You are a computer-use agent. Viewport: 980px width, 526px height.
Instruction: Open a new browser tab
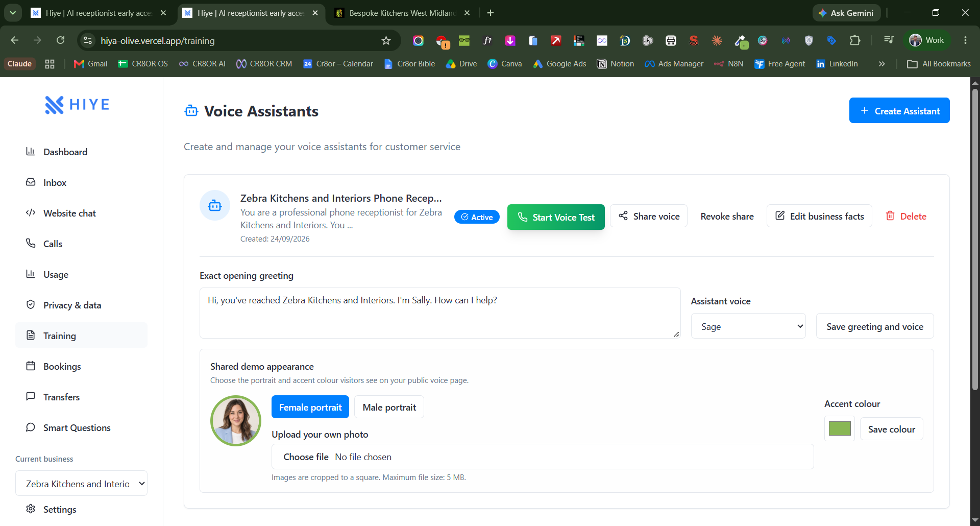pos(491,13)
